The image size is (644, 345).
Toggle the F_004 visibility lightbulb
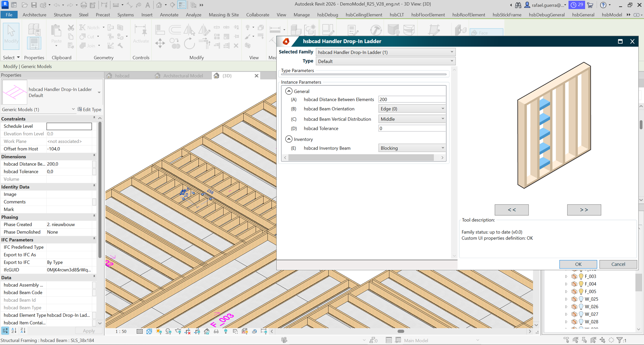tap(581, 284)
